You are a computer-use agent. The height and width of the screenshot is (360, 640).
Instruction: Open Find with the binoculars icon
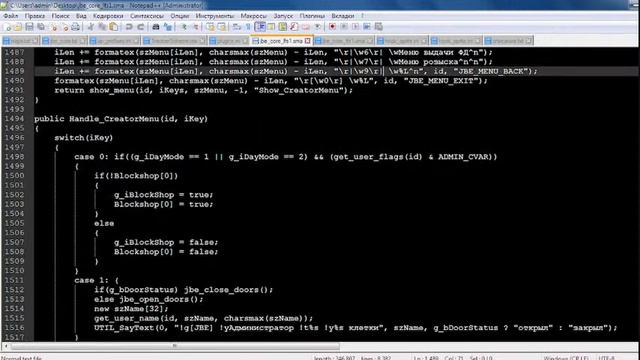pyautogui.click(x=156, y=27)
